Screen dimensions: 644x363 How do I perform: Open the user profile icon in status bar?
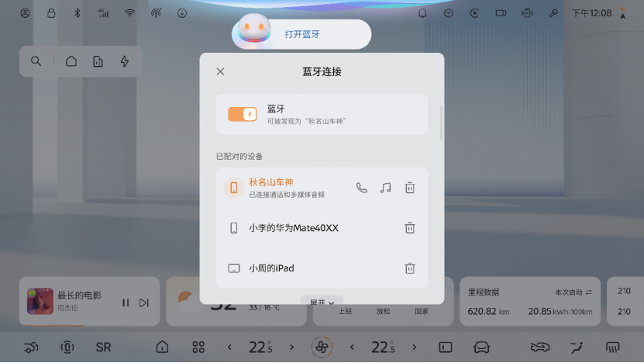pos(25,13)
